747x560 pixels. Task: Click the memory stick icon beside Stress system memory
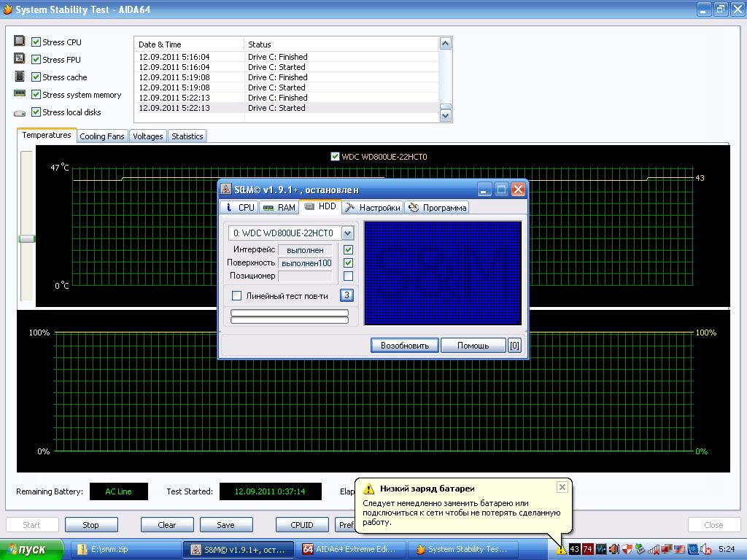pyautogui.click(x=20, y=94)
